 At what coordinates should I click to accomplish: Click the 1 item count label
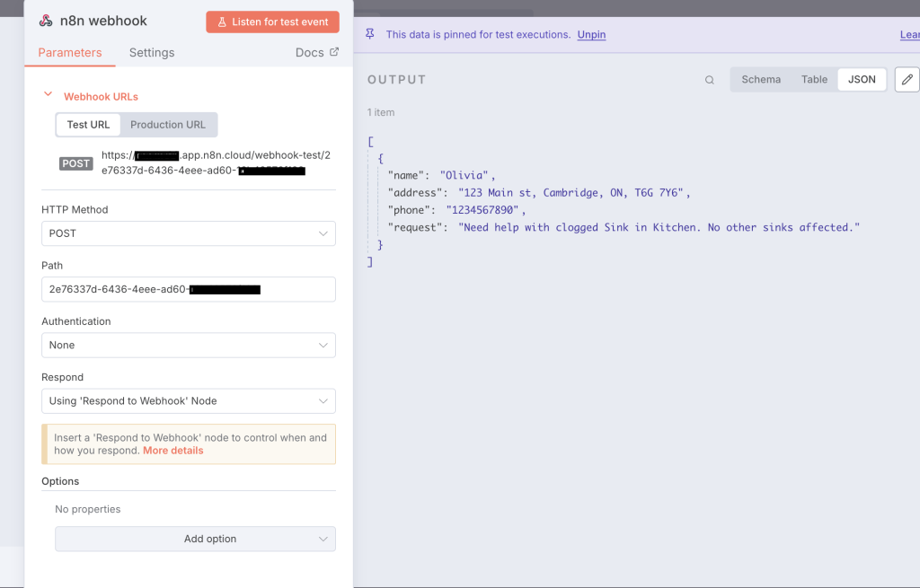coord(381,112)
